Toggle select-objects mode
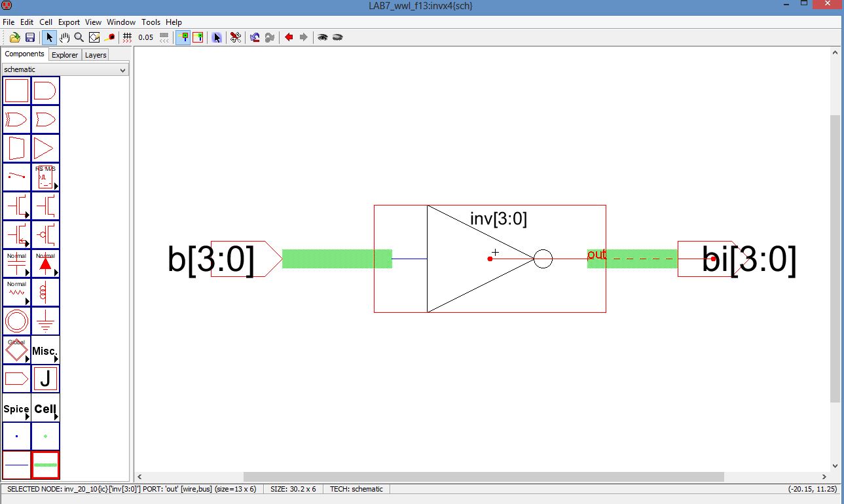844x504 pixels. 183,37
